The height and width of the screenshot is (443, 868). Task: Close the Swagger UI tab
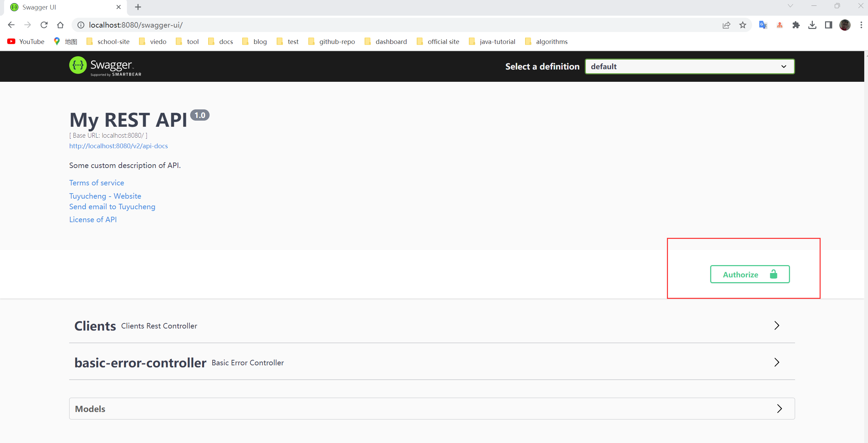[x=119, y=7]
